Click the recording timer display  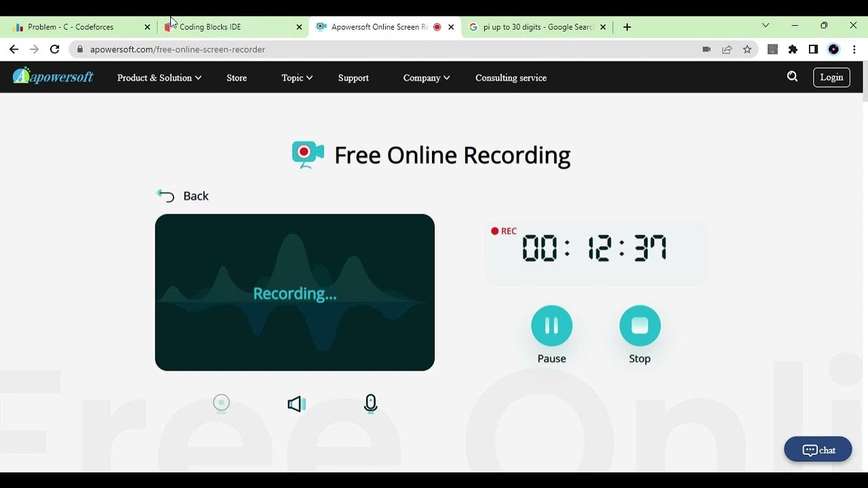click(x=594, y=249)
